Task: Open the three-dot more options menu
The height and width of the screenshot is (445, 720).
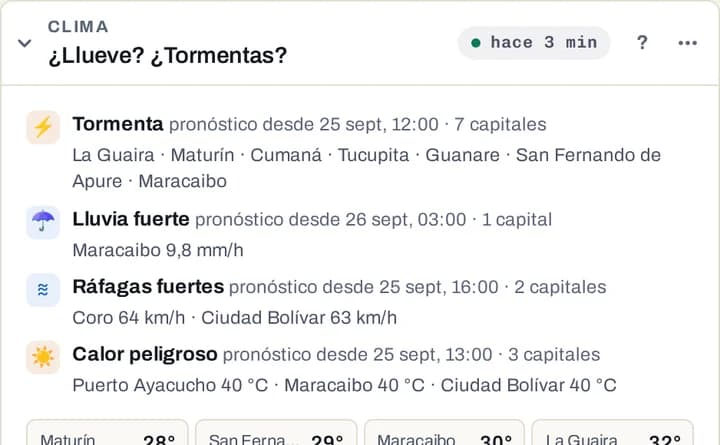Action: (x=687, y=43)
